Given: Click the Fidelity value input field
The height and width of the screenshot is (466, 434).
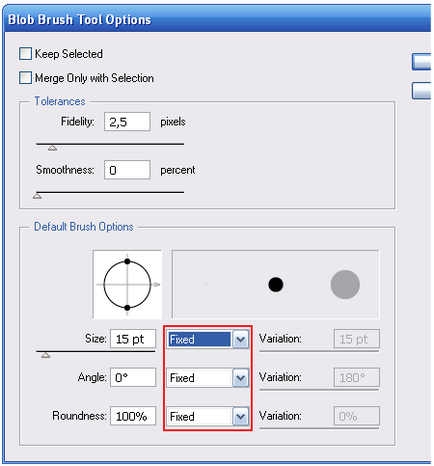Looking at the screenshot, I should click(x=127, y=122).
